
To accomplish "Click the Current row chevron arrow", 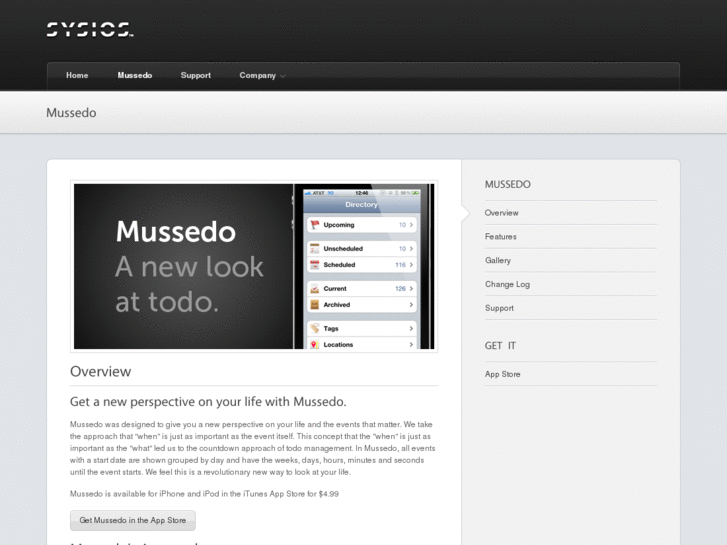I will pyautogui.click(x=411, y=289).
